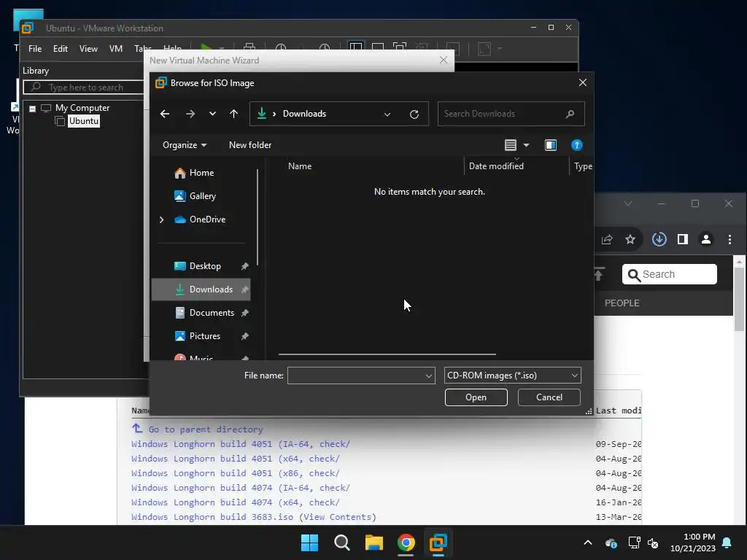The image size is (747, 560).
Task: Open Chrome three-dot menu
Action: coord(729,239)
